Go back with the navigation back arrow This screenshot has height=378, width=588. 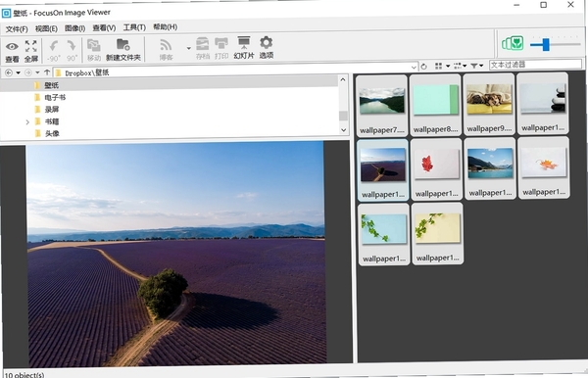pyautogui.click(x=9, y=72)
